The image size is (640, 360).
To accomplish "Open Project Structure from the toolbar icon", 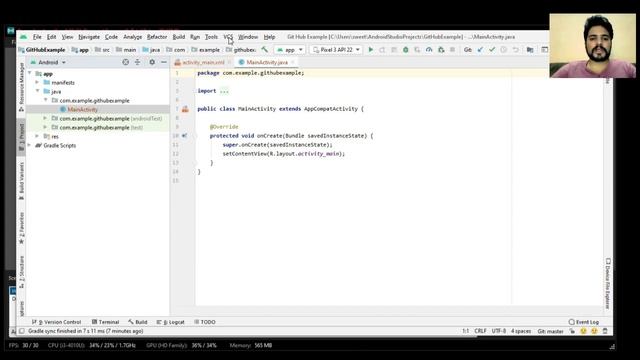I will tap(530, 50).
